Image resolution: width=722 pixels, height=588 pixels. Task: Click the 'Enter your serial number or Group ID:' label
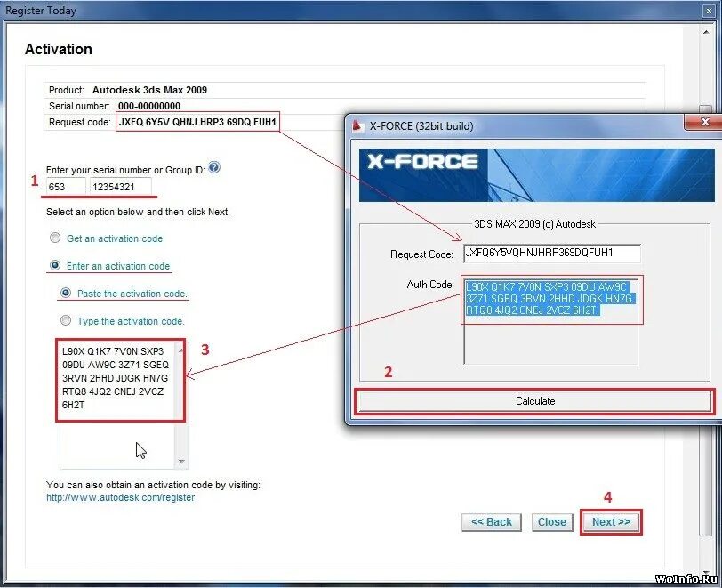click(x=125, y=170)
